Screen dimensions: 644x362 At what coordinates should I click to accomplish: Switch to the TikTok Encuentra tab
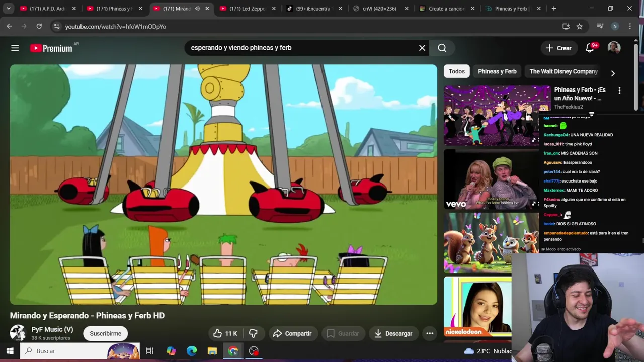[x=313, y=9]
